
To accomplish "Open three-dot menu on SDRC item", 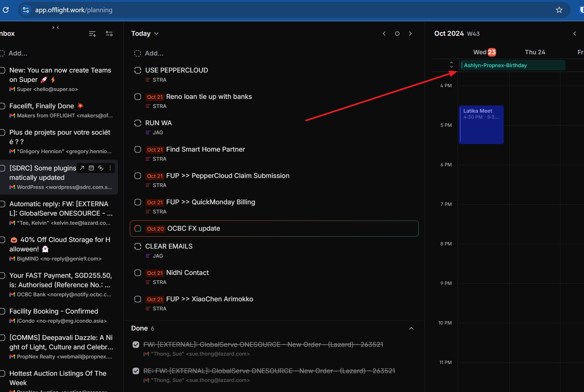I will pyautogui.click(x=110, y=168).
